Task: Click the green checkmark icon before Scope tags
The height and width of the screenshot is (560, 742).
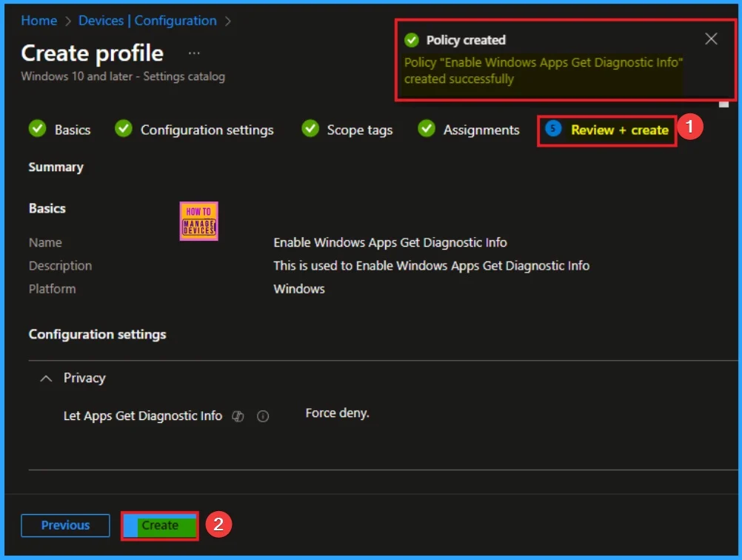Action: tap(310, 130)
